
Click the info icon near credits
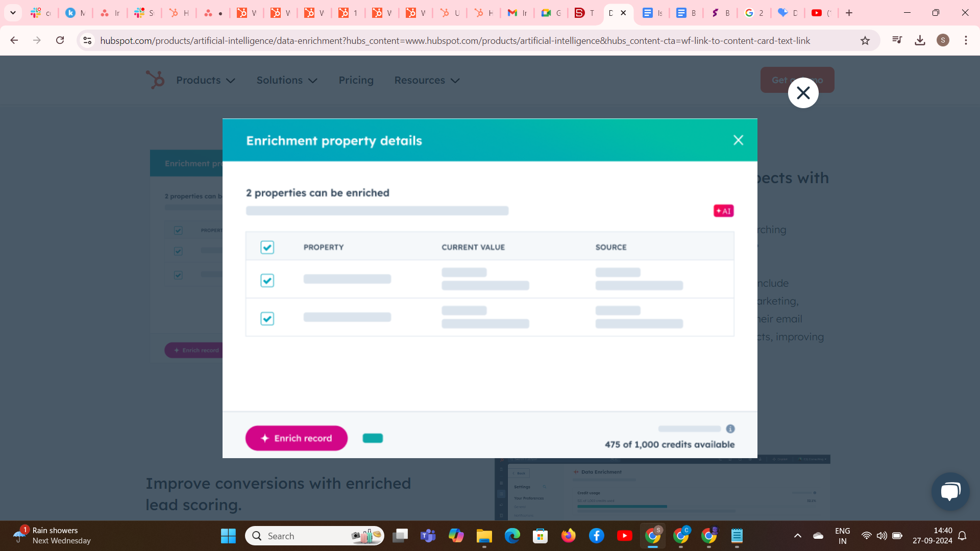tap(730, 429)
